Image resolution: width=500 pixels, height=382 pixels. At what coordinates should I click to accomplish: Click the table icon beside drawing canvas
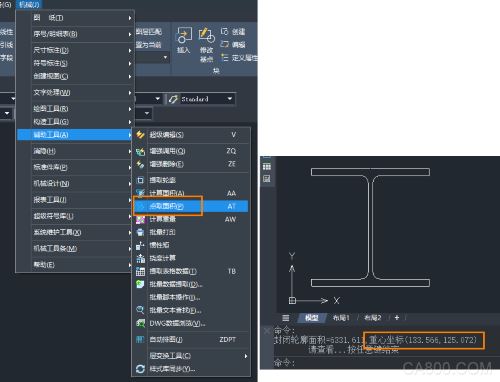coord(267,167)
